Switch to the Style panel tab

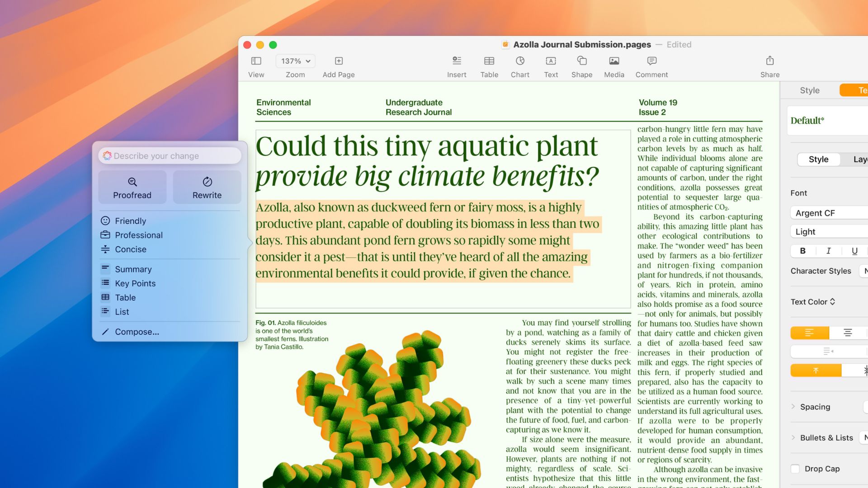pyautogui.click(x=810, y=90)
